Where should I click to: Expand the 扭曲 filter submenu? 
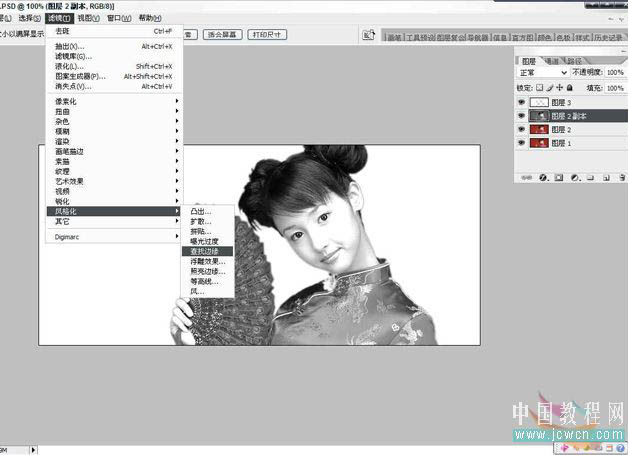(114, 111)
